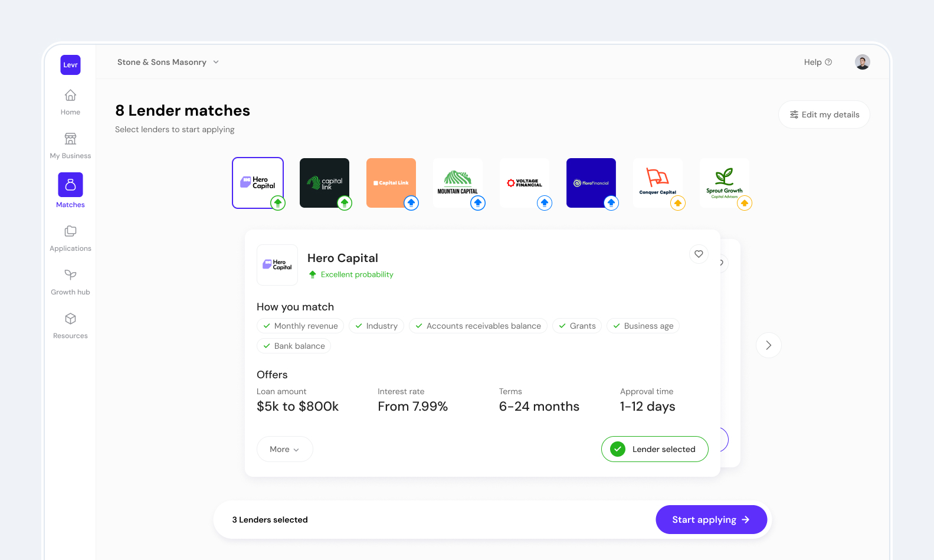Favorite Hero Capital with heart icon
This screenshot has width=934, height=560.
click(x=699, y=254)
